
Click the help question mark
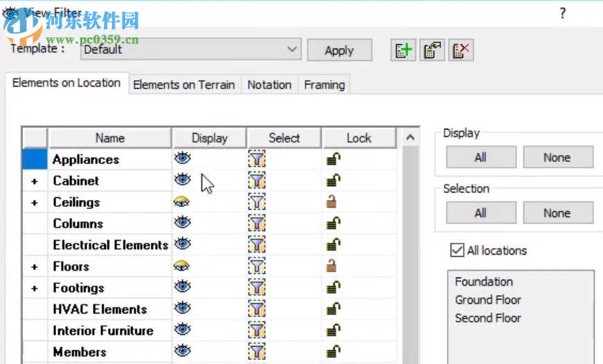563,13
